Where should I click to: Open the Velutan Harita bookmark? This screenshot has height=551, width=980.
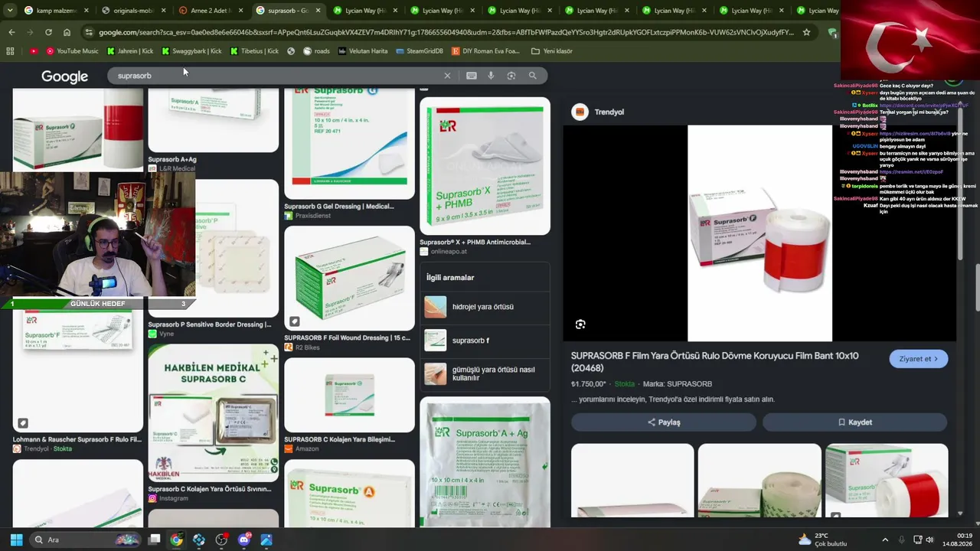coord(363,51)
